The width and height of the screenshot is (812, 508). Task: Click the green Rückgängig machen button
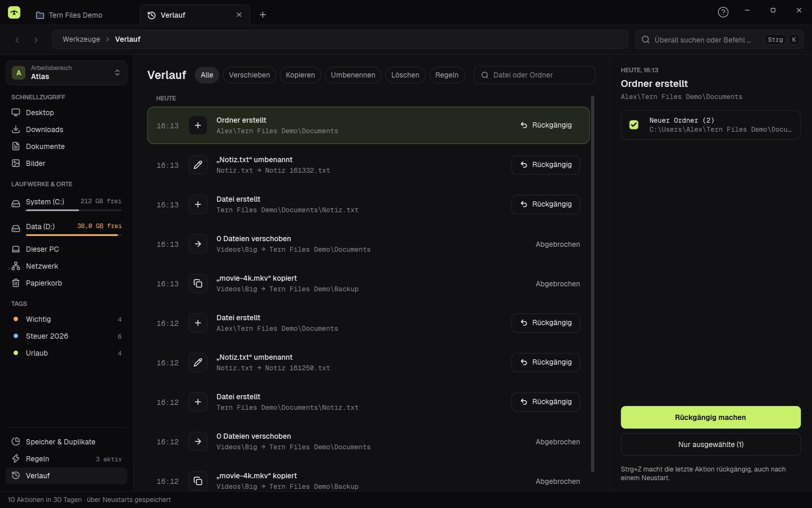(710, 417)
